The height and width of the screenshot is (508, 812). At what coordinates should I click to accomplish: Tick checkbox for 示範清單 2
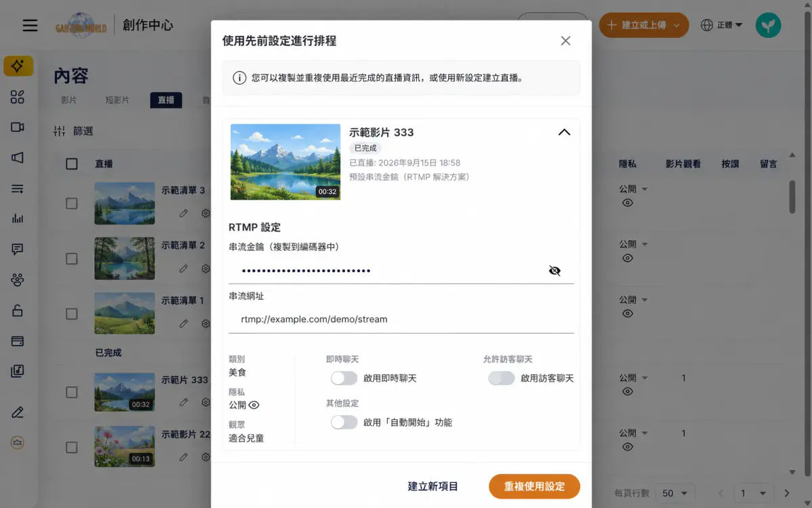tap(72, 258)
